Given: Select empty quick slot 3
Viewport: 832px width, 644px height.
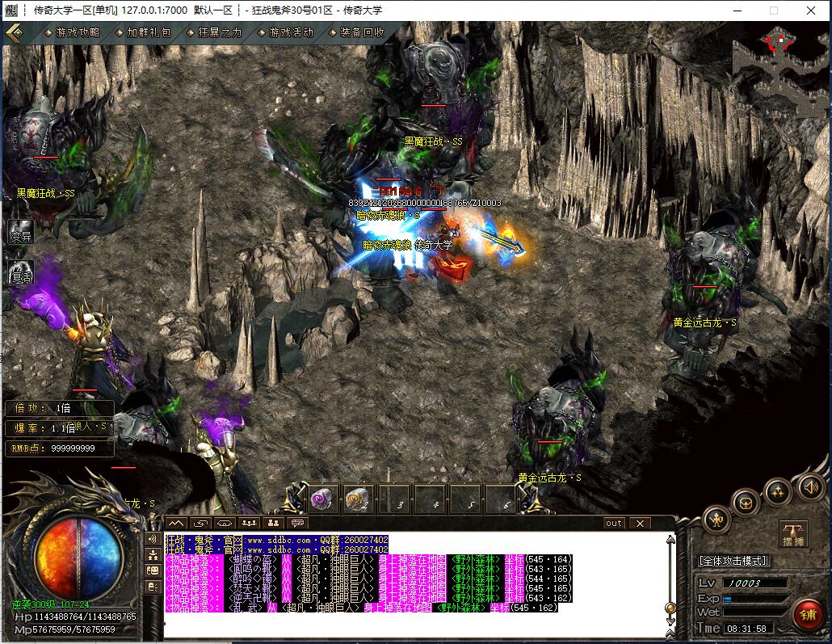Looking at the screenshot, I should [x=393, y=499].
